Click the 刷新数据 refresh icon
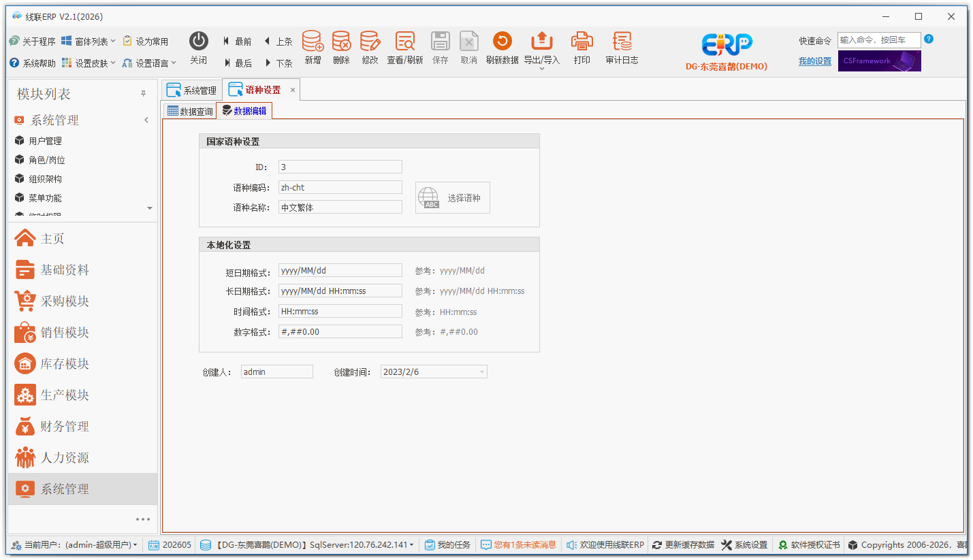Screen dimensions: 973x560 [502, 42]
